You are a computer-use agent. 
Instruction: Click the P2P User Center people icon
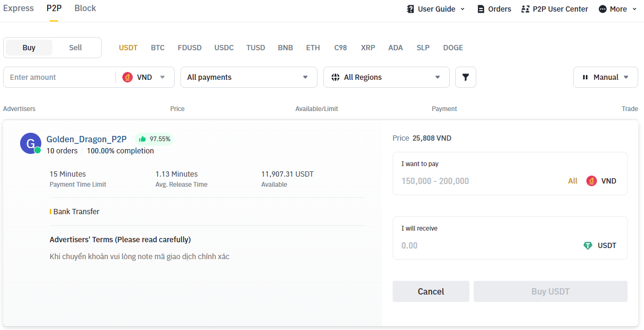coord(525,9)
